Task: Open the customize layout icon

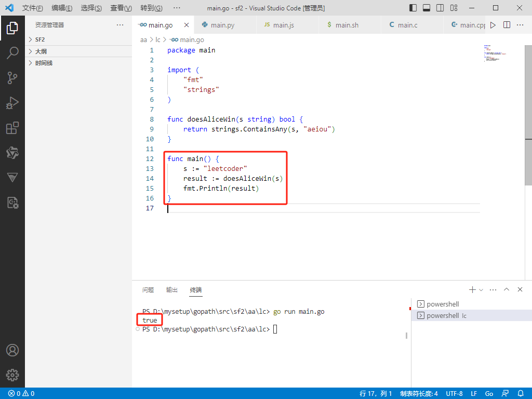Action: 454,8
